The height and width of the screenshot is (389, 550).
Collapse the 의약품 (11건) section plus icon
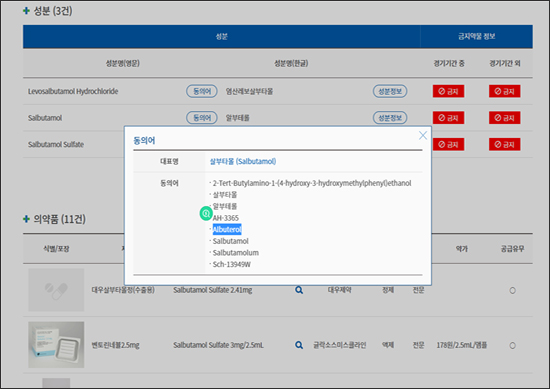click(x=26, y=219)
